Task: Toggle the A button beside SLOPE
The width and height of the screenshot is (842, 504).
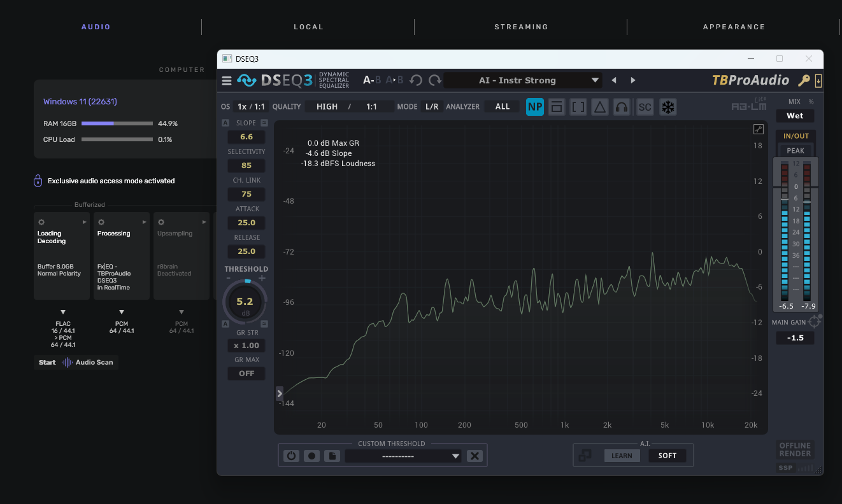Action: click(225, 123)
